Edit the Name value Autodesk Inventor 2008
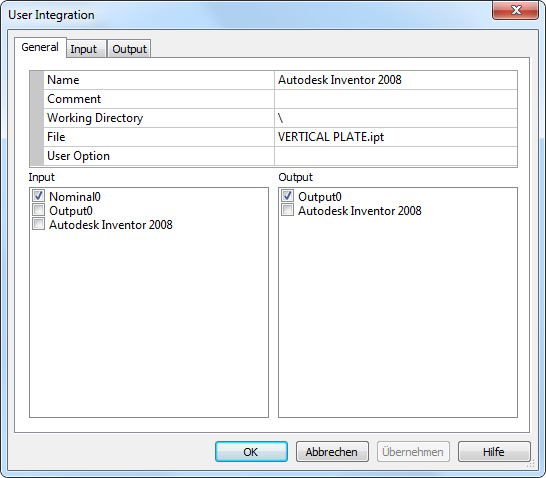 [x=396, y=80]
